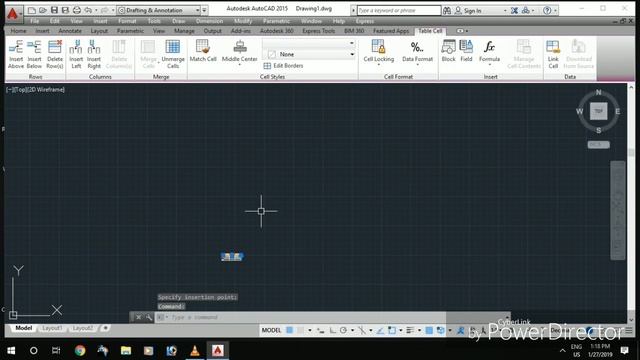The image size is (640, 360).
Task: Click Save As icon in quick access toolbar
Action: pos(65,10)
